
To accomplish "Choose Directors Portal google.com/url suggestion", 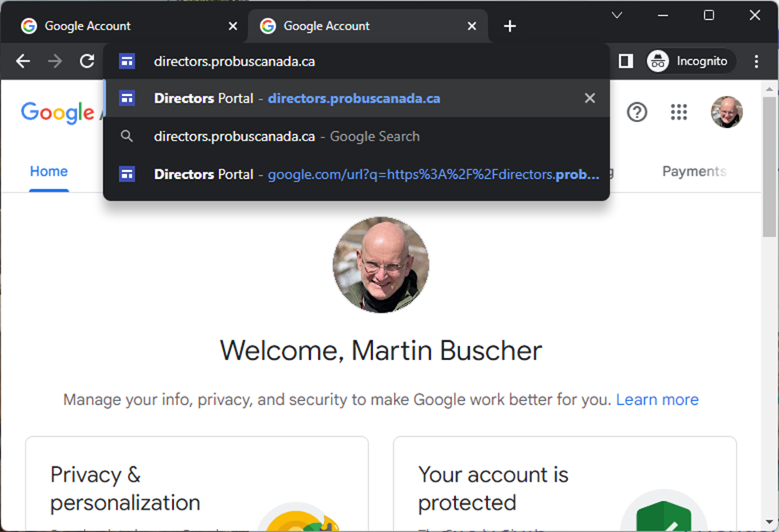I will click(x=356, y=174).
